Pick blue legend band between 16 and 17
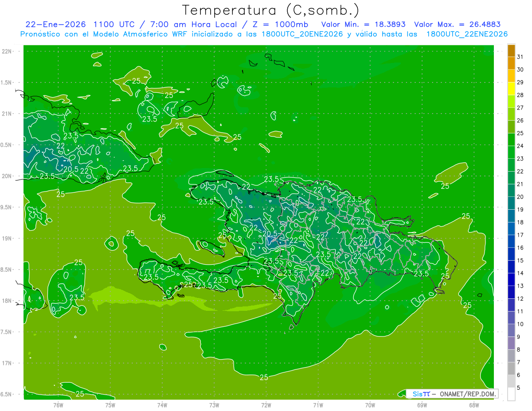 point(511,241)
